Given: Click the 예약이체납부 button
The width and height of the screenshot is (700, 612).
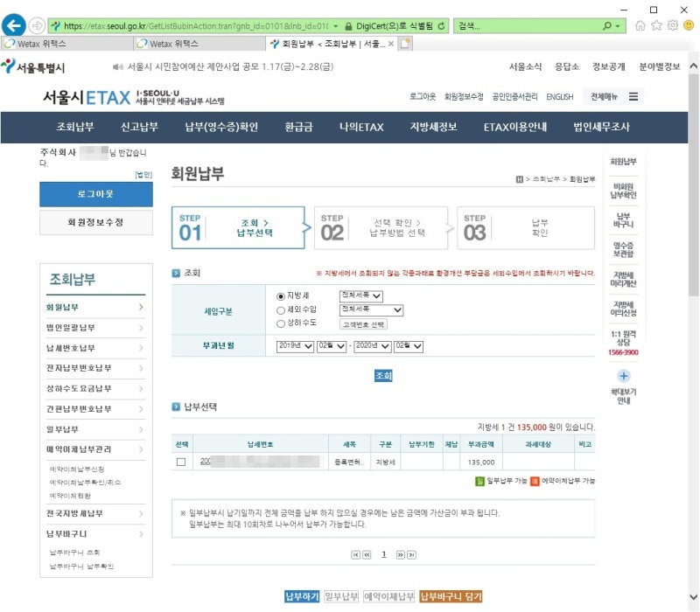Looking at the screenshot, I should point(389,597).
